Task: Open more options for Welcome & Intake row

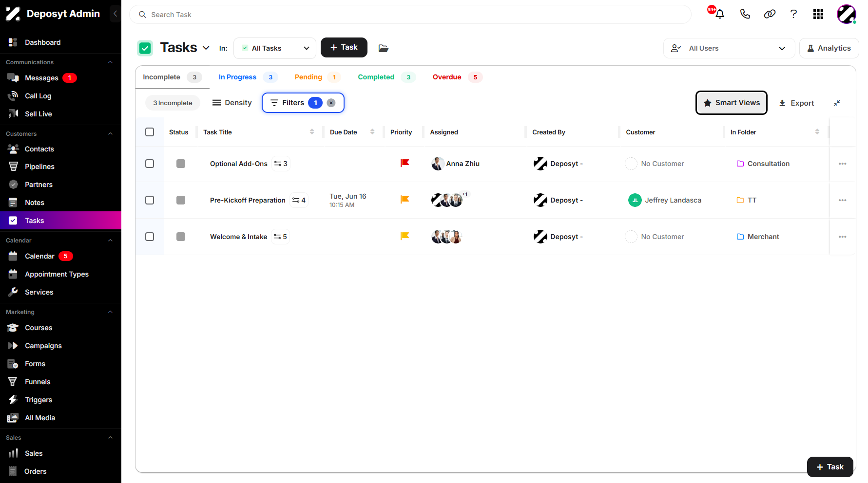Action: click(843, 237)
